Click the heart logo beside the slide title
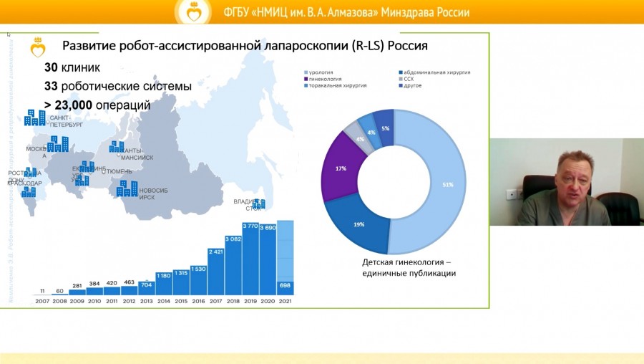Screen dimensions: 644x364 pos(38,48)
